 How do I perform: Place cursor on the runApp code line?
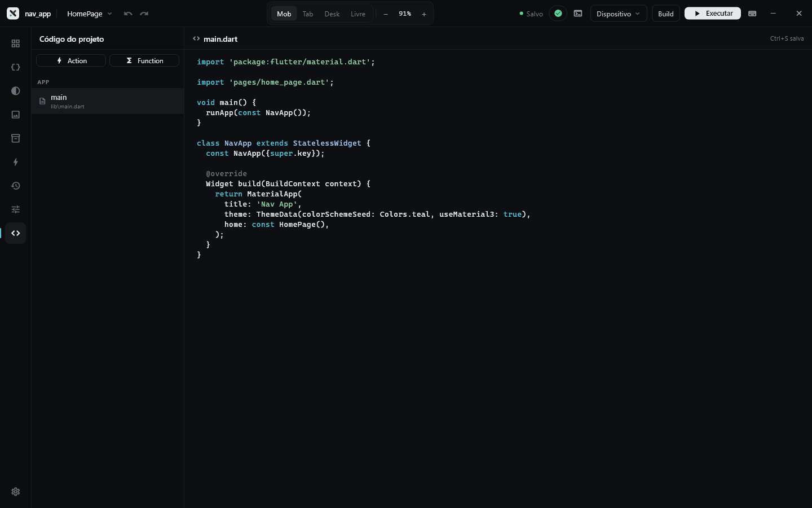click(258, 113)
